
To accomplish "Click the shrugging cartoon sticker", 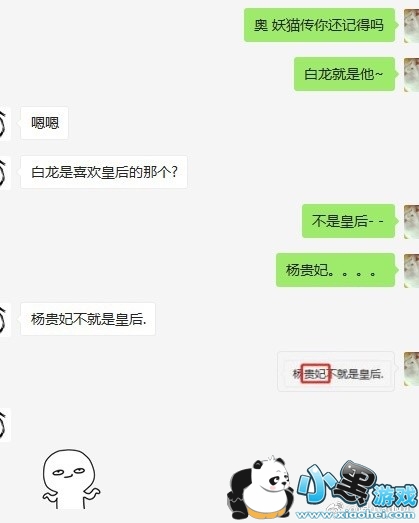I will 71,479.
